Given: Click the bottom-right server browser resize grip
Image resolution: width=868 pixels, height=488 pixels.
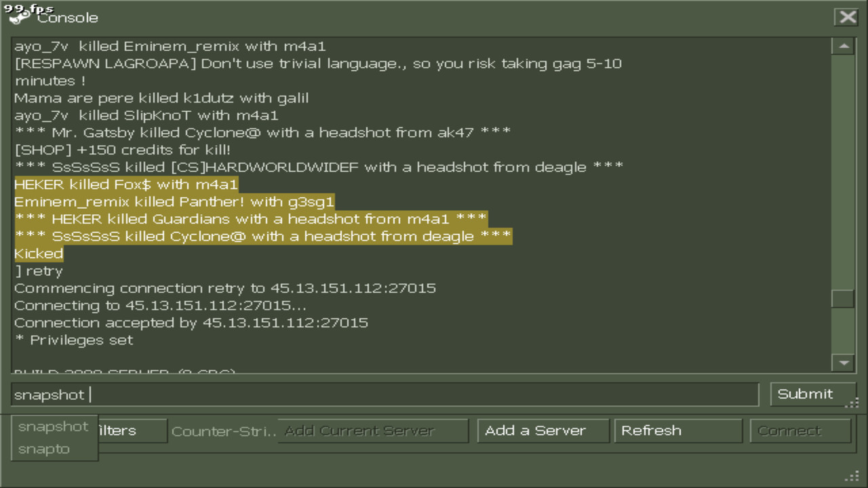Looking at the screenshot, I should [x=852, y=476].
